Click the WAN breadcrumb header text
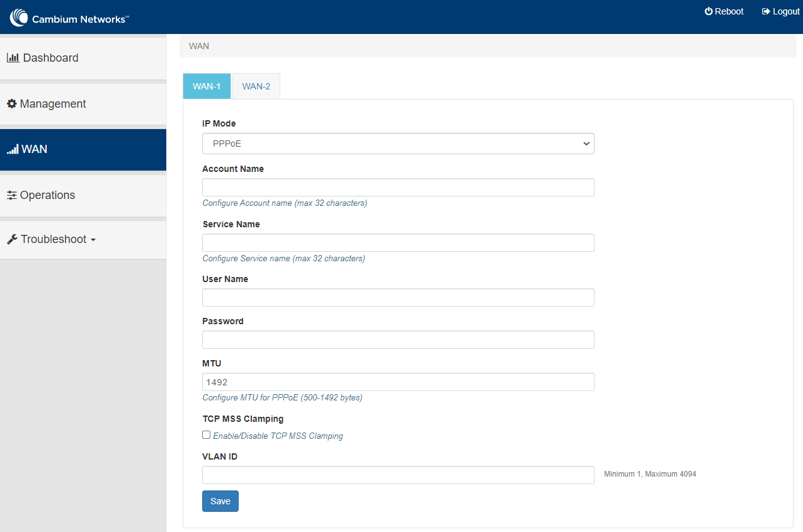 click(199, 46)
